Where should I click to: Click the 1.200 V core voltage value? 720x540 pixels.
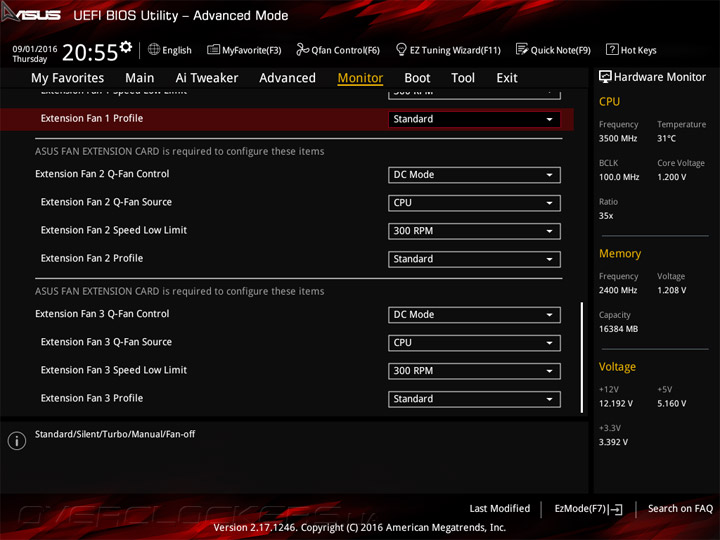pyautogui.click(x=672, y=177)
